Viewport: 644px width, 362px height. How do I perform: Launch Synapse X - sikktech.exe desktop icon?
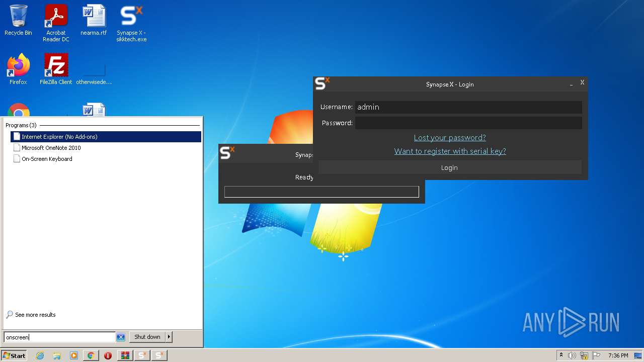[131, 23]
